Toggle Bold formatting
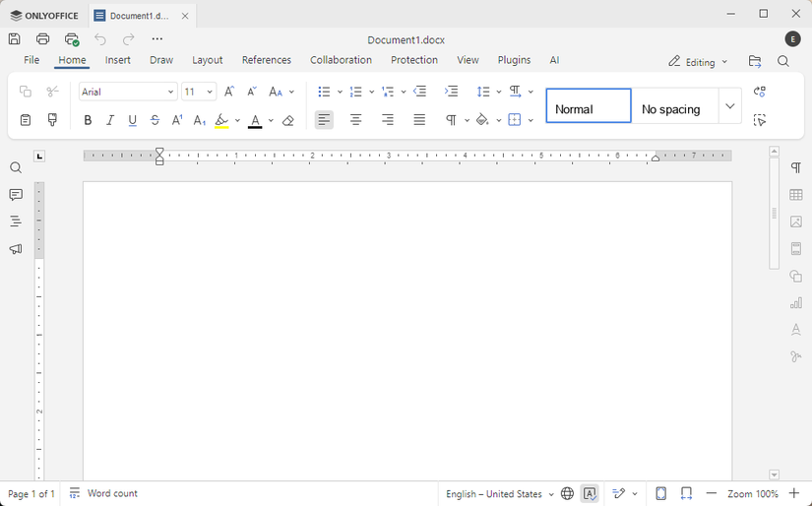This screenshot has height=506, width=812. pyautogui.click(x=88, y=120)
